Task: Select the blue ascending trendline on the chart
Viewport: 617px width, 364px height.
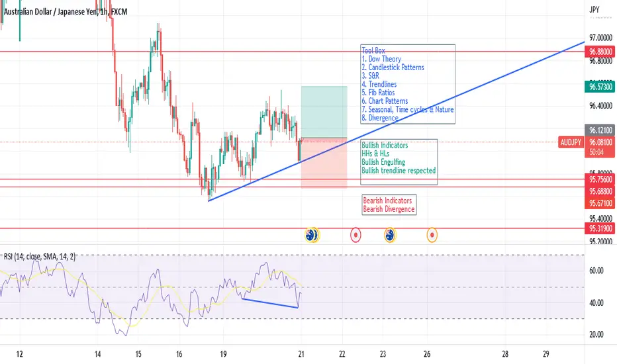Action: pyautogui.click(x=396, y=121)
